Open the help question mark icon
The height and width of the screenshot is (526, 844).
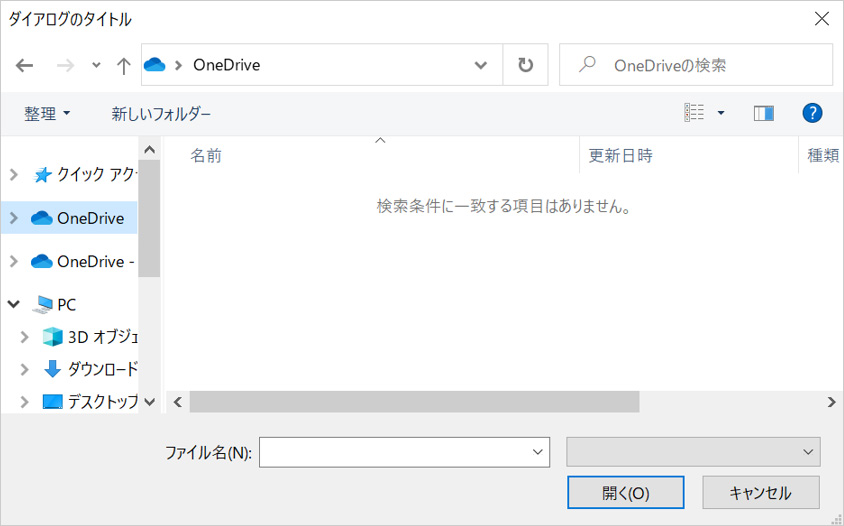[812, 113]
